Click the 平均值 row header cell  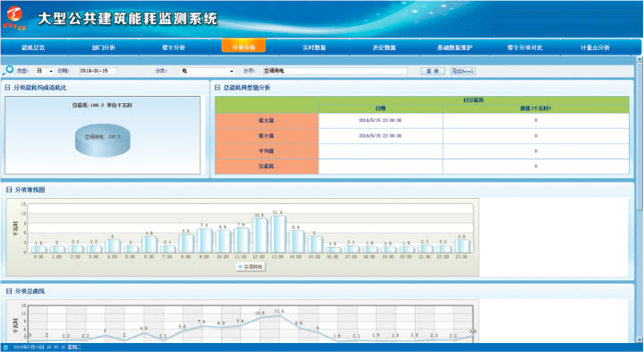267,150
